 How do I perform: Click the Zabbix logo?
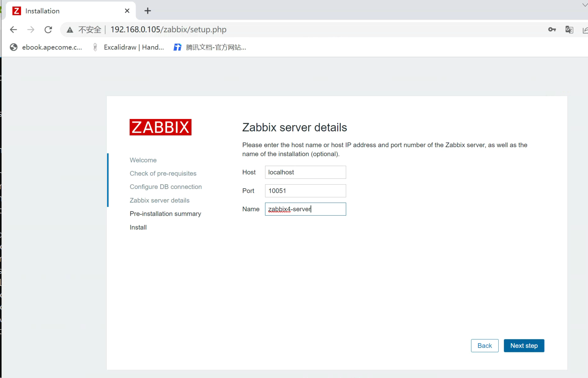(160, 127)
